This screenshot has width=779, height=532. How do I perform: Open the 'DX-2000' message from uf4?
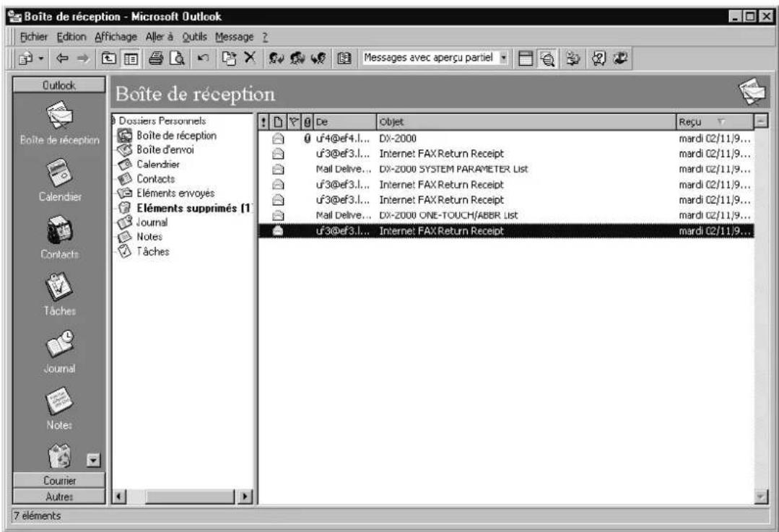pos(506,139)
